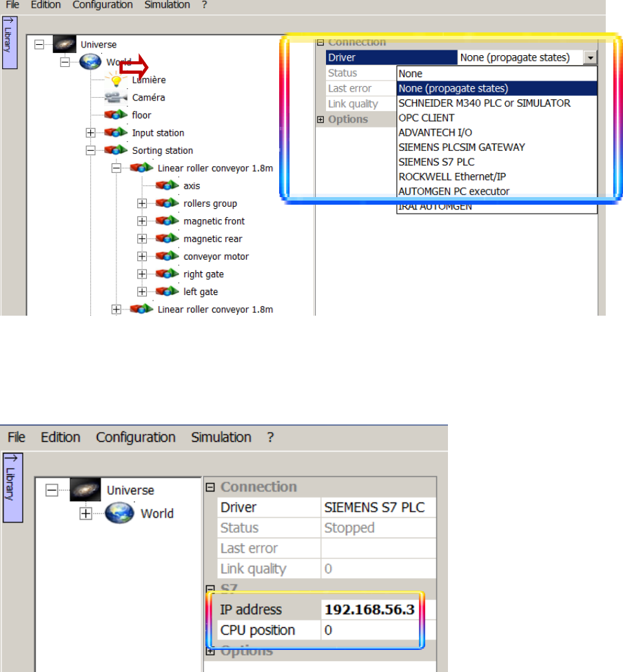Click the right gate object icon
The image size is (623, 672).
[x=167, y=274]
